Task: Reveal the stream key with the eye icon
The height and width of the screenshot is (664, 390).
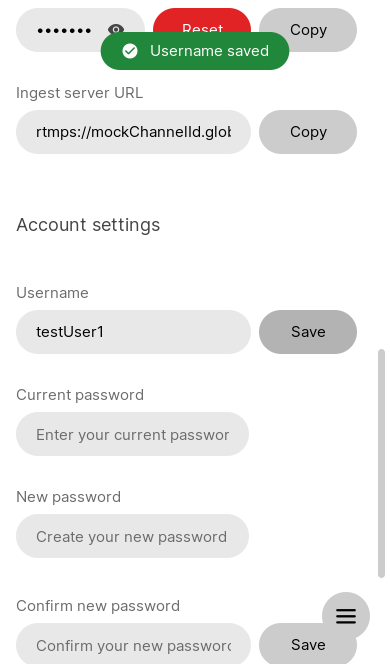Action: pos(116,29)
